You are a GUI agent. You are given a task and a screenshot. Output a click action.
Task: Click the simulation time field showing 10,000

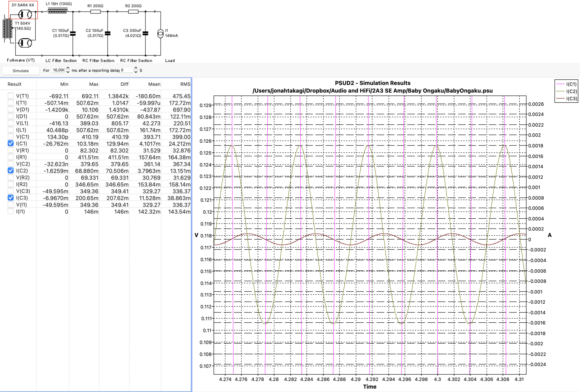click(x=58, y=70)
